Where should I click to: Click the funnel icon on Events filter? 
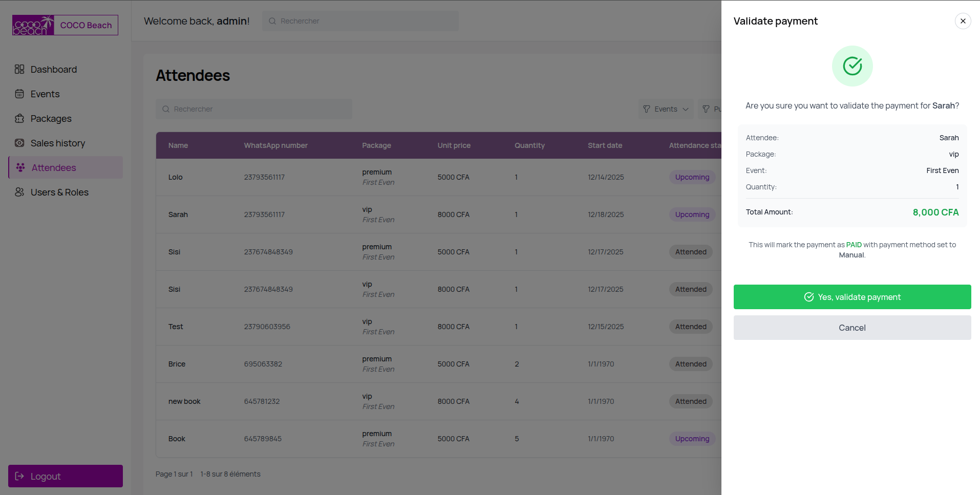click(647, 109)
